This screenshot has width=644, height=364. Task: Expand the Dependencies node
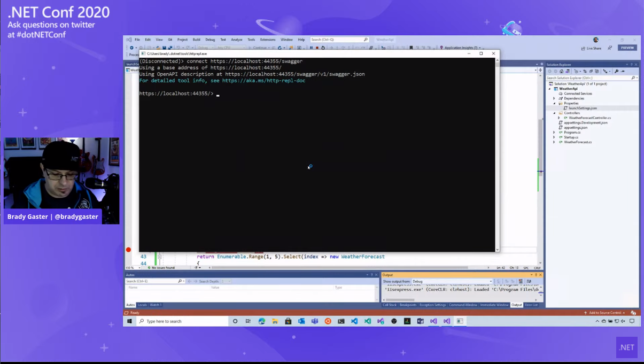point(554,98)
